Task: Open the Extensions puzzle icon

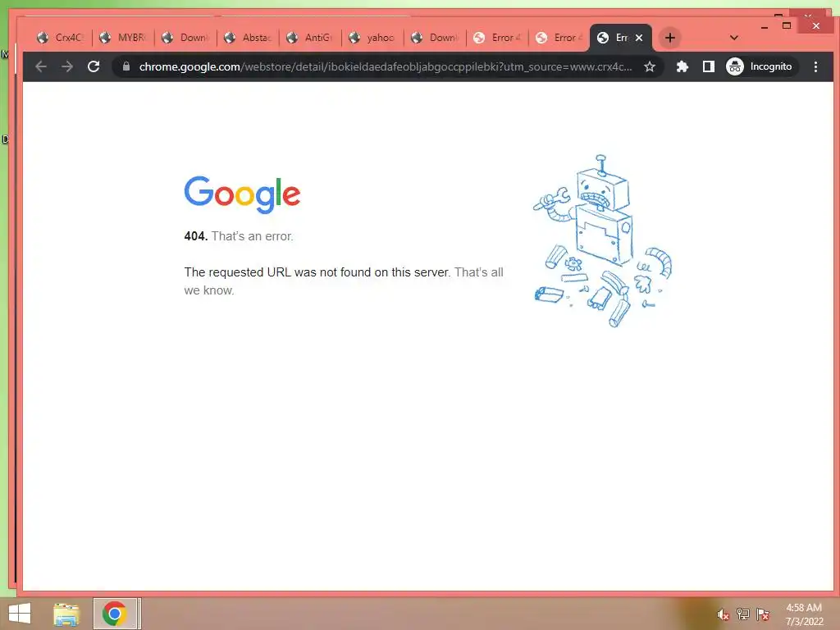Action: click(x=682, y=66)
